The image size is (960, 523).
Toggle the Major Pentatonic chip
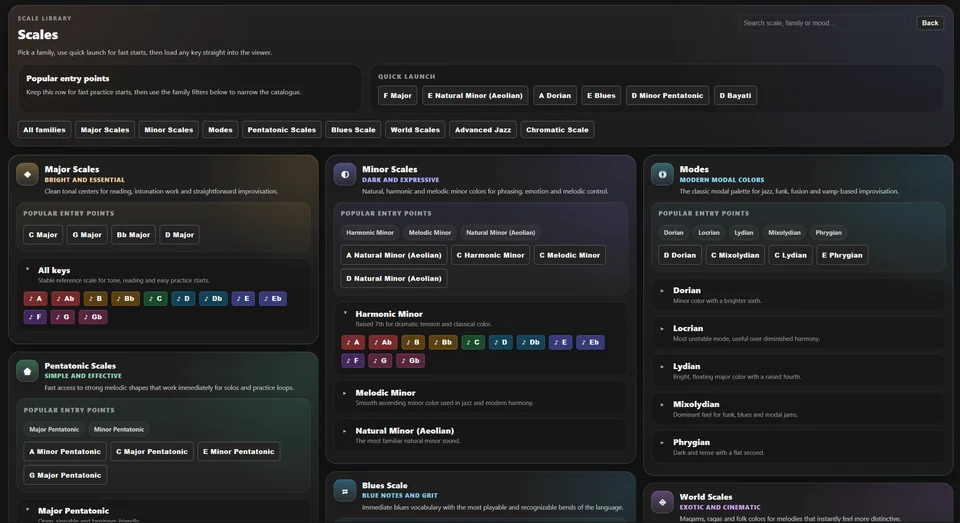pyautogui.click(x=54, y=429)
